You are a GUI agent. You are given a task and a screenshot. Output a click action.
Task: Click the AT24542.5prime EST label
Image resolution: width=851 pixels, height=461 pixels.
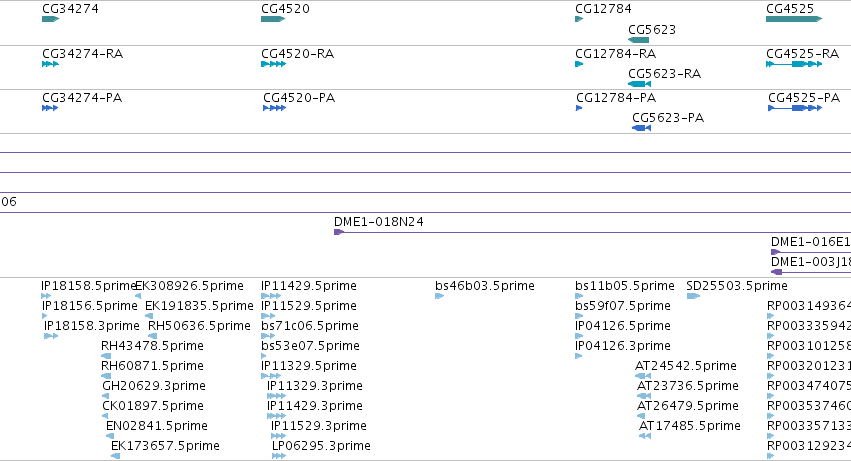pos(686,365)
